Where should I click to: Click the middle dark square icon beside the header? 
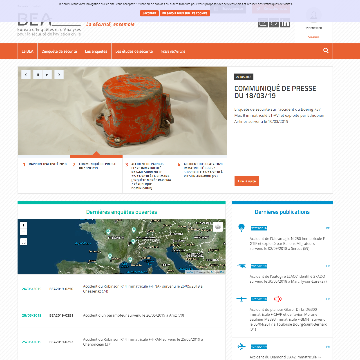tap(274, 23)
